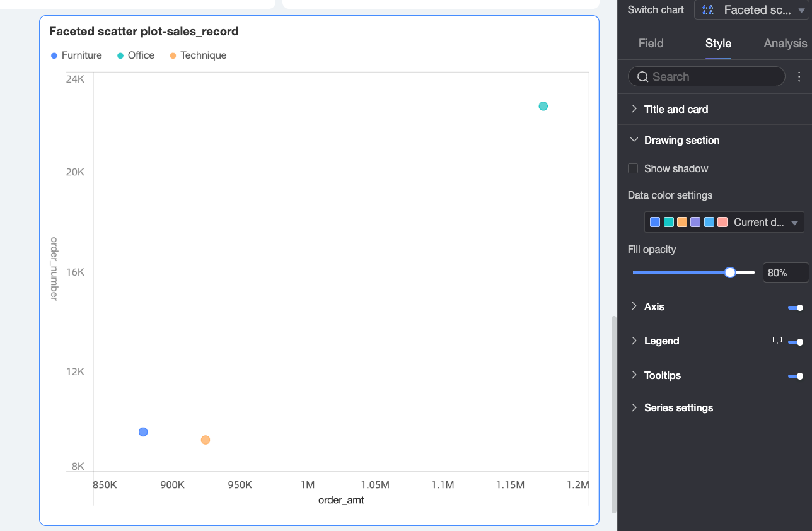812x531 pixels.
Task: Click the orange Technique data point
Action: (206, 440)
